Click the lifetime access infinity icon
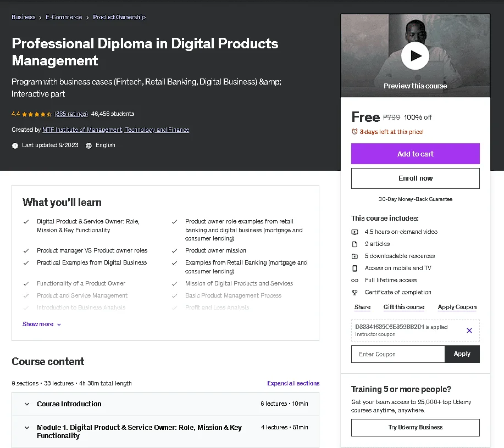Viewport: 504px width, 448px height. tap(355, 281)
